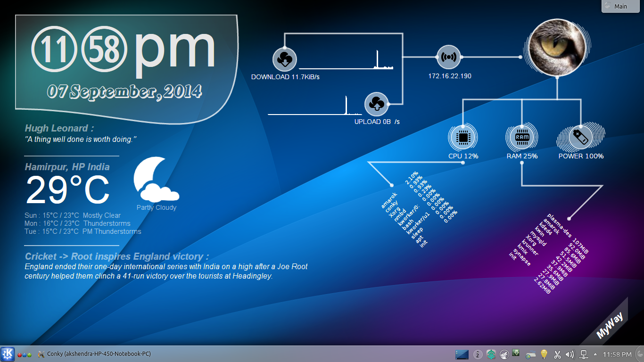Viewport: 644px width, 362px height.
Task: Click the "Hamirpur, HP India" location heading
Action: (67, 167)
